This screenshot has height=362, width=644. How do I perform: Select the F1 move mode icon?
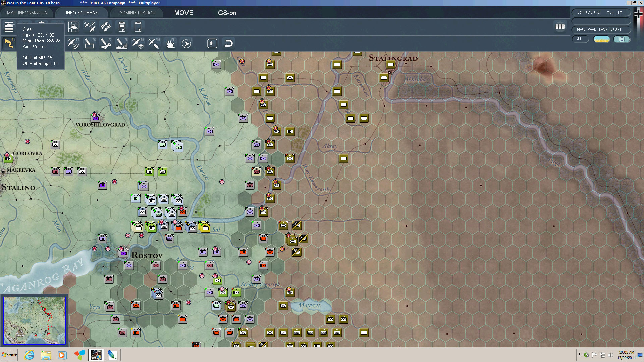tap(9, 43)
